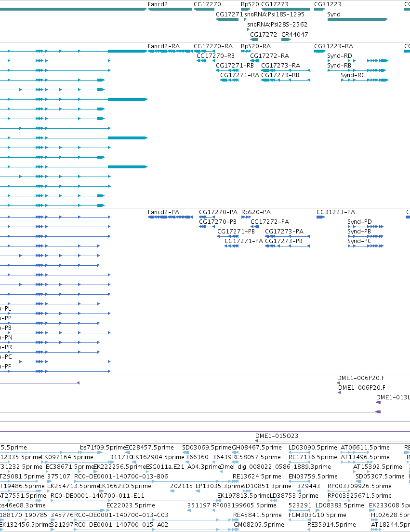Click the RC0-DE0001-140700-013-B06 label
410x532 pixels.
(121, 477)
